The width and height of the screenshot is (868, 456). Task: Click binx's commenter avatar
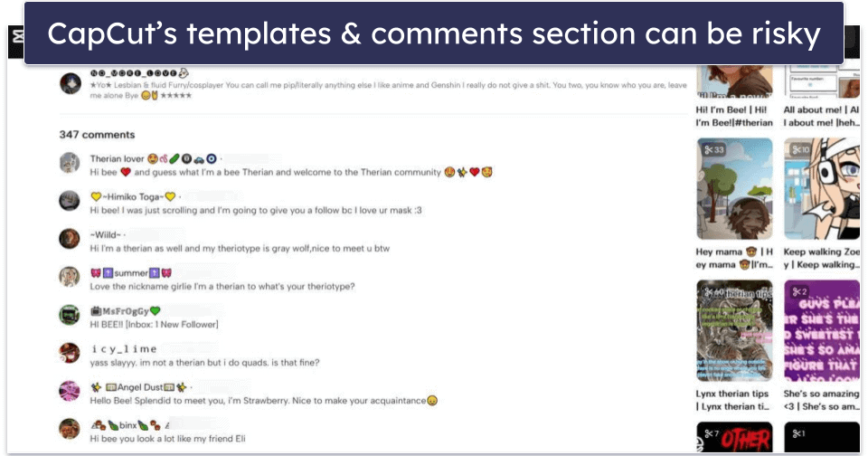tap(70, 428)
